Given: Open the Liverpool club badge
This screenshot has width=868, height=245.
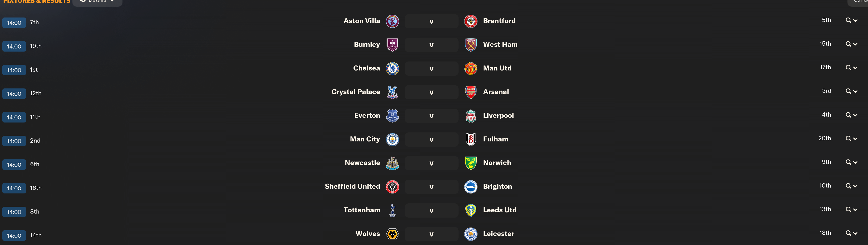Looking at the screenshot, I should click(471, 116).
